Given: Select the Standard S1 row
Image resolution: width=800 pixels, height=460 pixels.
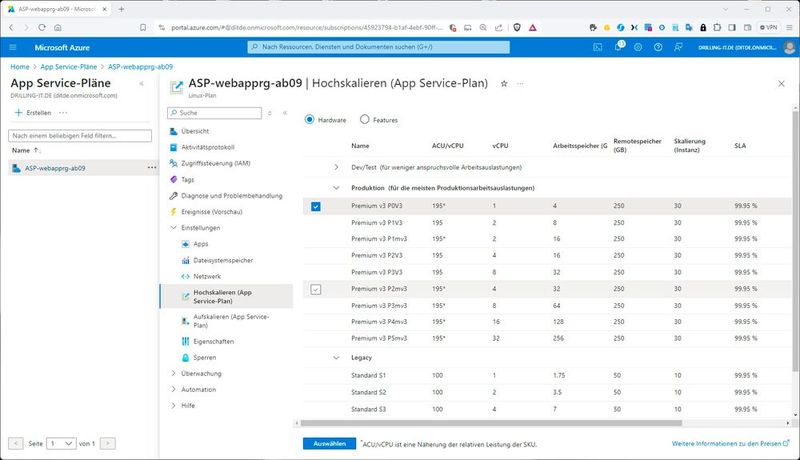Looking at the screenshot, I should pos(547,375).
